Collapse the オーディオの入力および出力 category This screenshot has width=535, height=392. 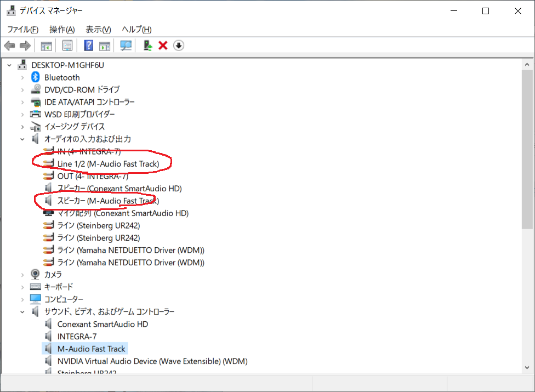click(x=22, y=139)
